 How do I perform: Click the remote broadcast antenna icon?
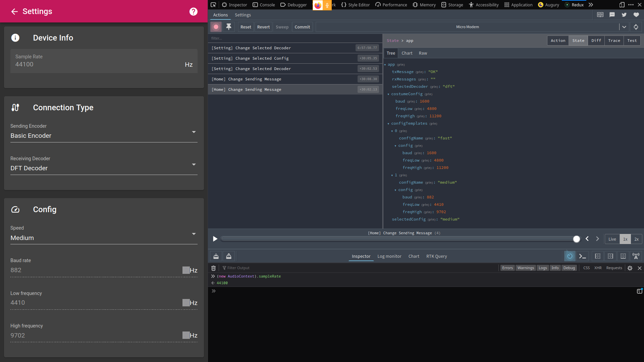tap(636, 256)
